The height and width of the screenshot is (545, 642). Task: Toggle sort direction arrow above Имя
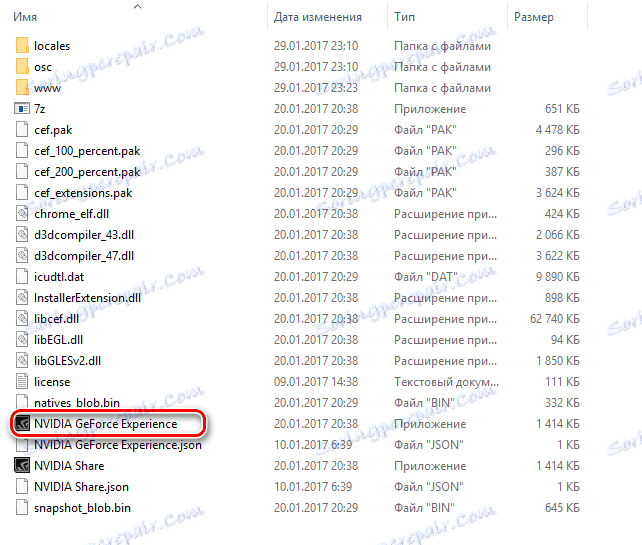tap(138, 6)
